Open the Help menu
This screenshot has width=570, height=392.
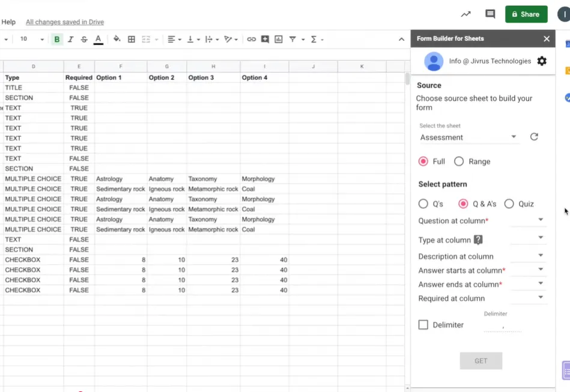tap(8, 22)
